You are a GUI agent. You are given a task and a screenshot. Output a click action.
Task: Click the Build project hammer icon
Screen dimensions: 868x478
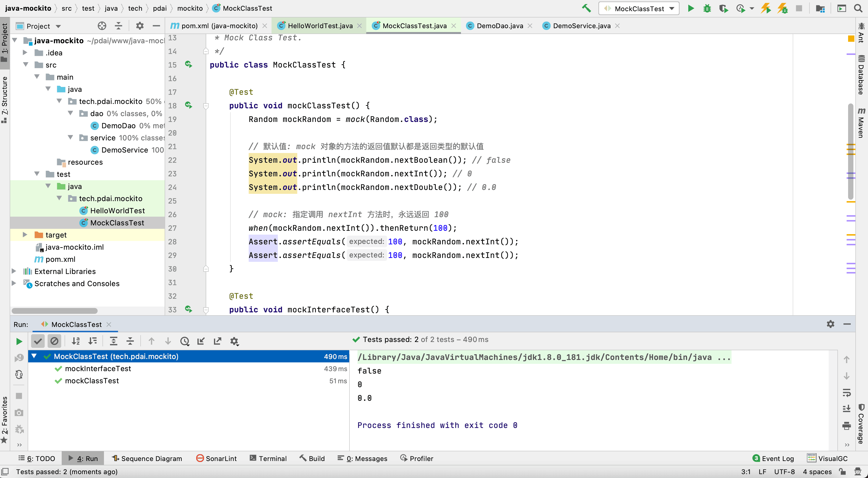click(x=586, y=9)
